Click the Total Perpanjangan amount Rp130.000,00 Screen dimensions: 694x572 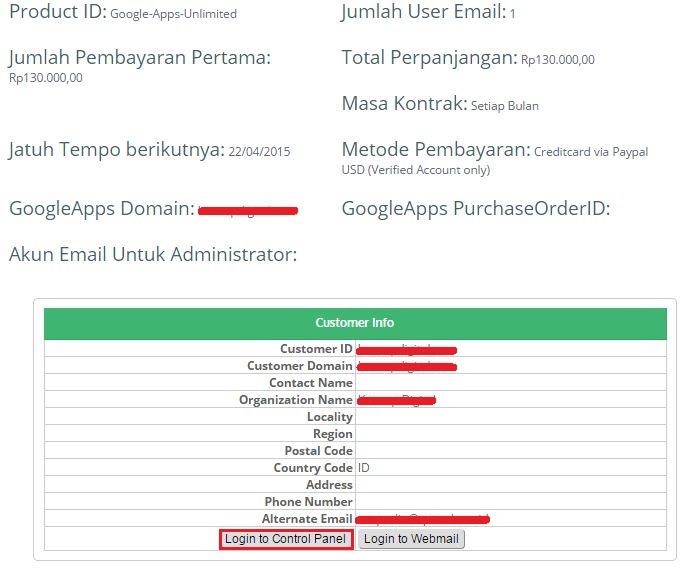pos(557,60)
